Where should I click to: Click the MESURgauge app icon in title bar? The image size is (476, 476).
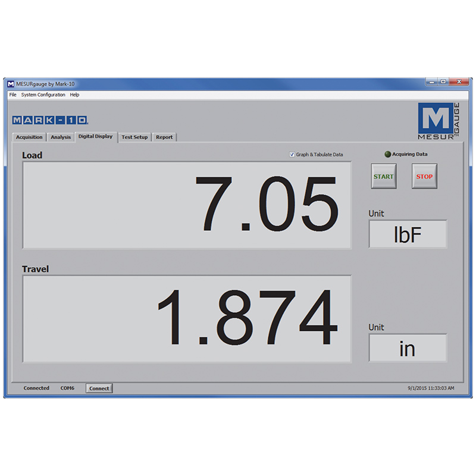11,84
